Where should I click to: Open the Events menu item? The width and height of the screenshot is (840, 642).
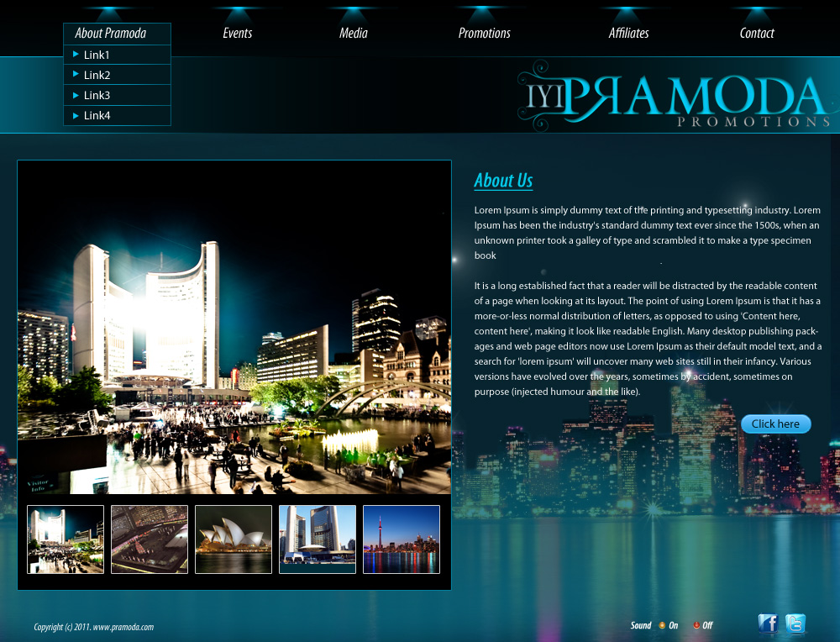tap(238, 34)
